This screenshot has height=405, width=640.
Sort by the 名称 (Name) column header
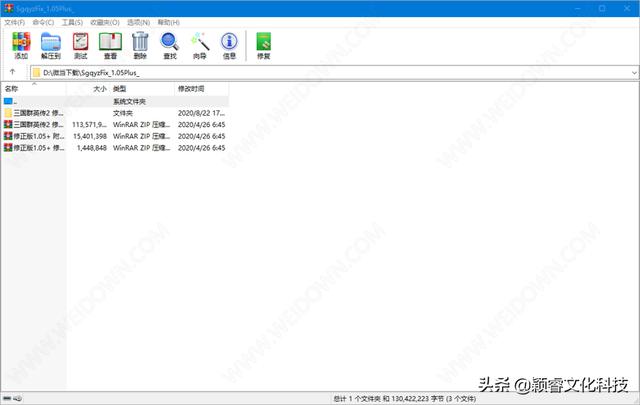[x=33, y=89]
